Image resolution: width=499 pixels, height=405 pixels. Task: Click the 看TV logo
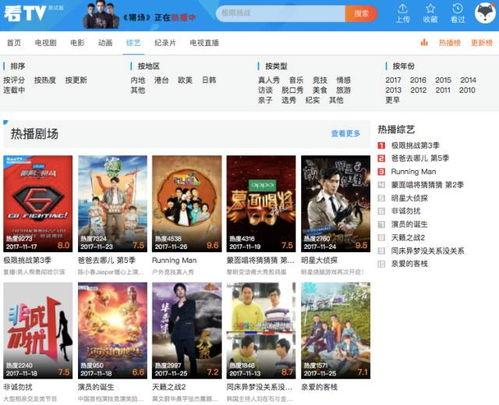(x=25, y=13)
